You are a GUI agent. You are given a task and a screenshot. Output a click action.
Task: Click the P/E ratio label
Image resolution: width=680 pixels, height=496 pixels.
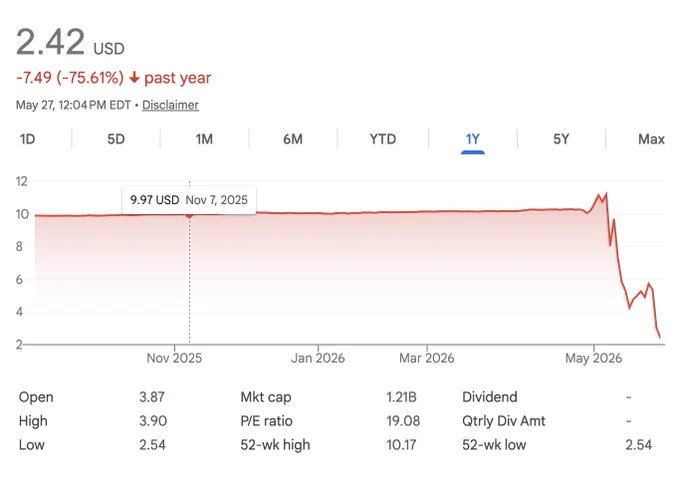point(266,421)
